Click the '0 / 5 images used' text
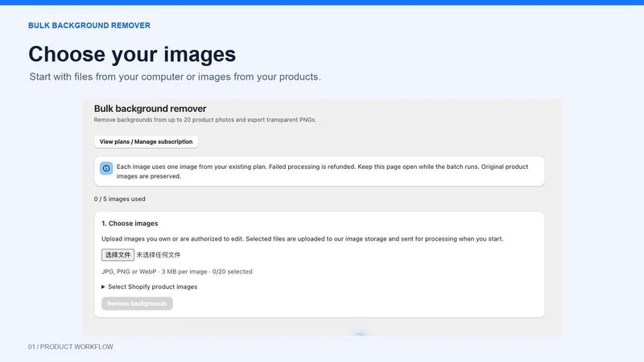Screen dimensions: 644x362 [119, 199]
